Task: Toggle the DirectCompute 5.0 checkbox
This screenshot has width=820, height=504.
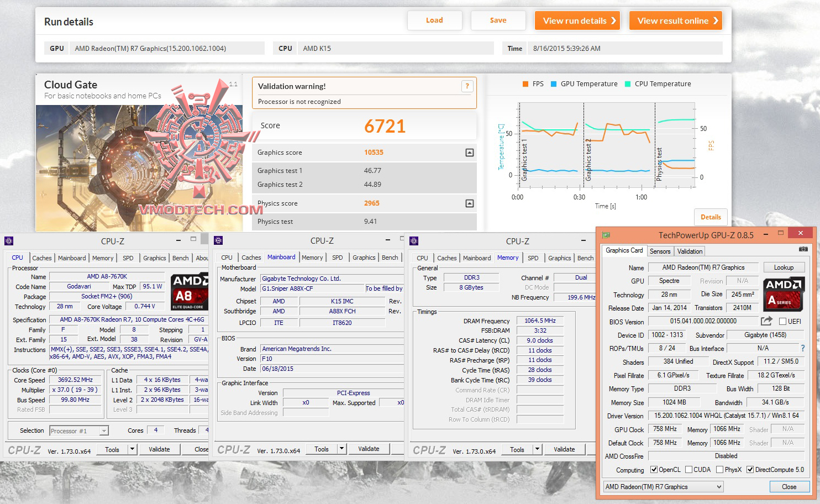Action: pyautogui.click(x=750, y=470)
